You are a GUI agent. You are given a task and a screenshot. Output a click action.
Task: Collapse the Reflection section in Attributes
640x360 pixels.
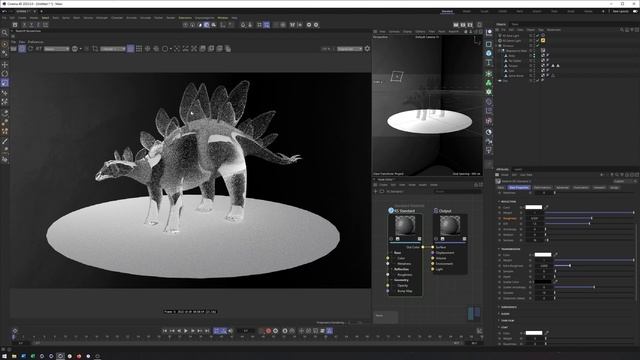click(499, 202)
